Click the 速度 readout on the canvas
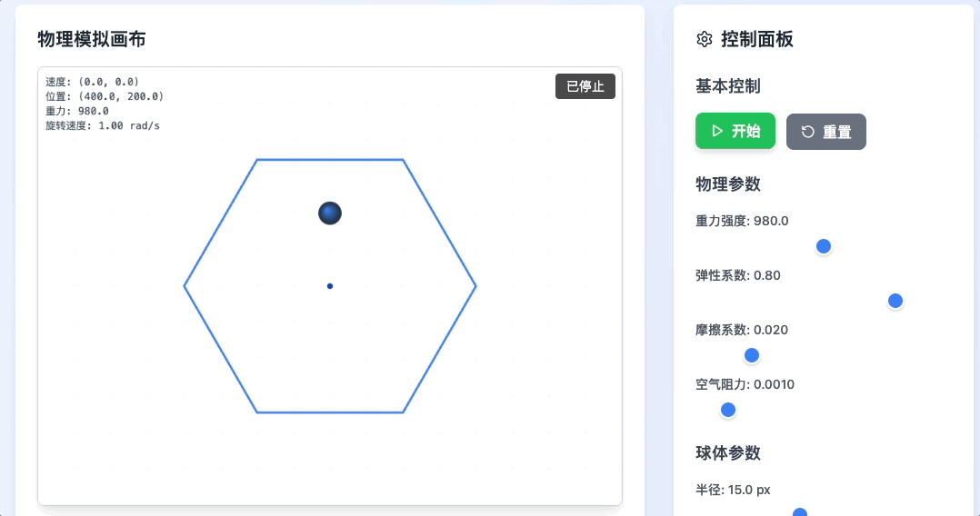The width and height of the screenshot is (980, 516). (93, 82)
